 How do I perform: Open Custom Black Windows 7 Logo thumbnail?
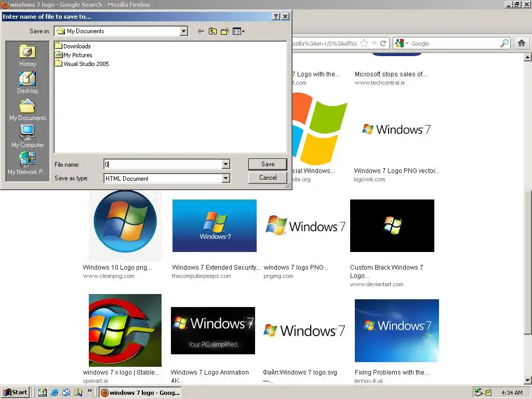point(392,225)
